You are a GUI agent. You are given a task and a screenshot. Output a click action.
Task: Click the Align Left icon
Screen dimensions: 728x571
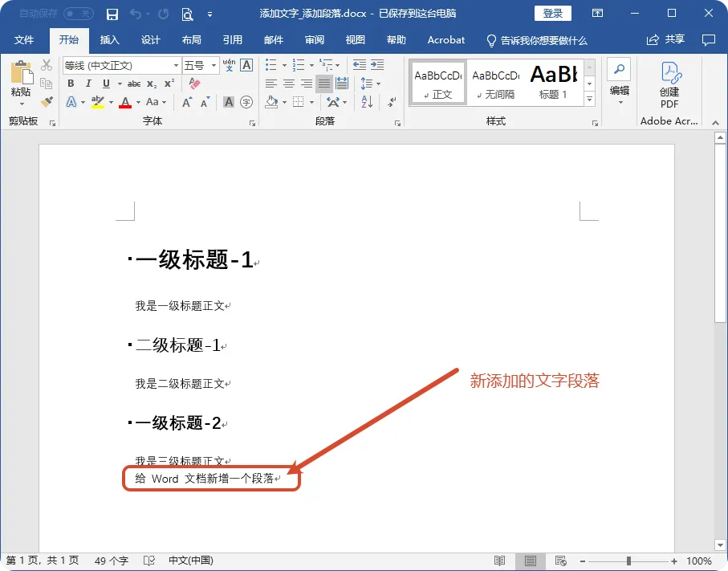[271, 84]
